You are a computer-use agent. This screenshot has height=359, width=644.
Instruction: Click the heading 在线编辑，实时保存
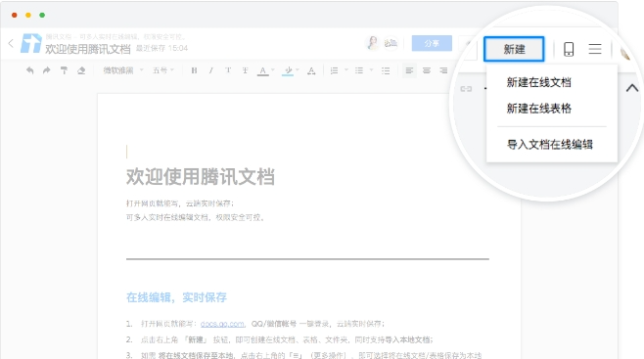(x=176, y=297)
